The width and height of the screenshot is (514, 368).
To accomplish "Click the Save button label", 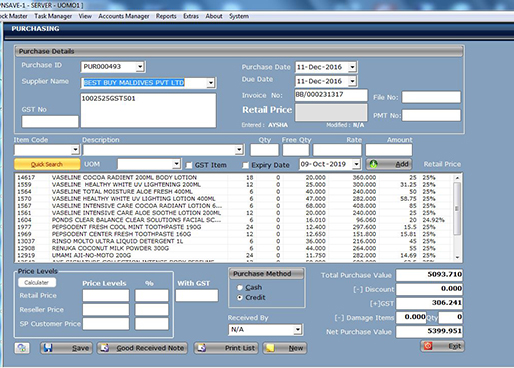I will (x=80, y=348).
